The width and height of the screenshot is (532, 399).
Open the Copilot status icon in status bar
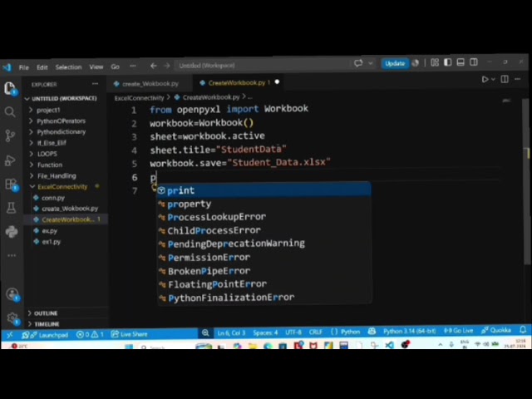372,332
